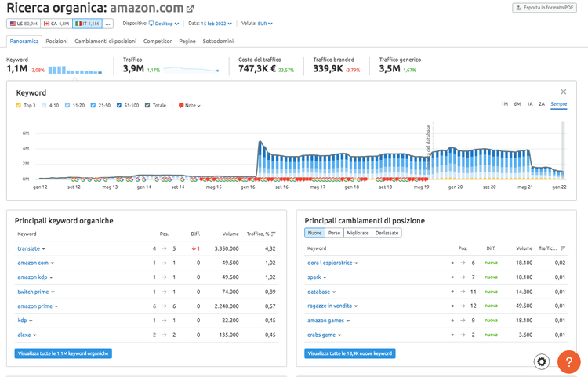Expand the crabs game dropdown arrow
The height and width of the screenshot is (377, 588).
339,335
